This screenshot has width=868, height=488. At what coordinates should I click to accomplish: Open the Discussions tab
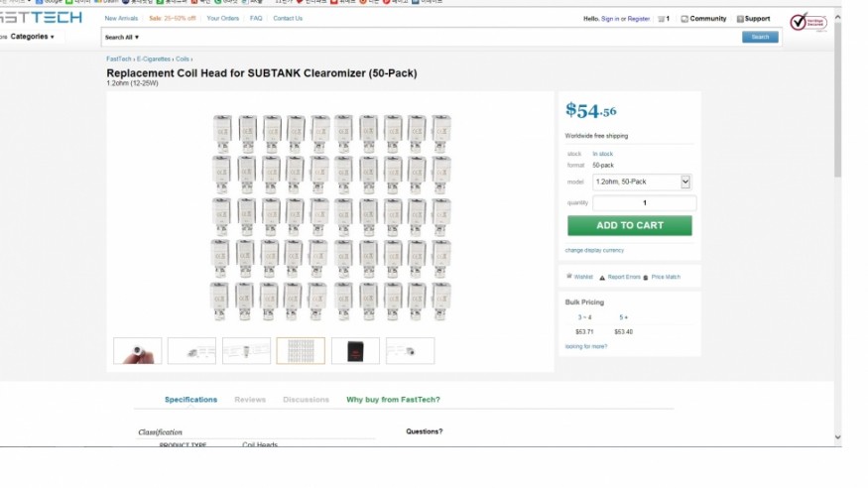306,400
